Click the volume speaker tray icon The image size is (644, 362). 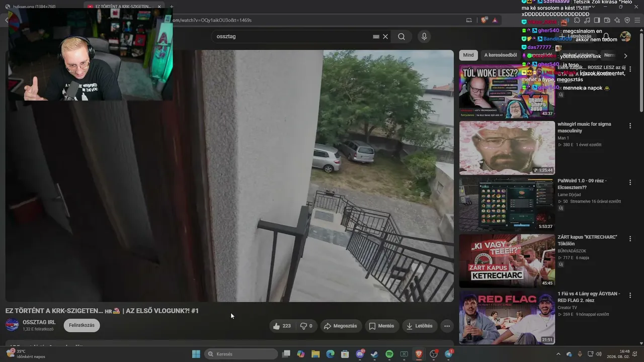599,354
